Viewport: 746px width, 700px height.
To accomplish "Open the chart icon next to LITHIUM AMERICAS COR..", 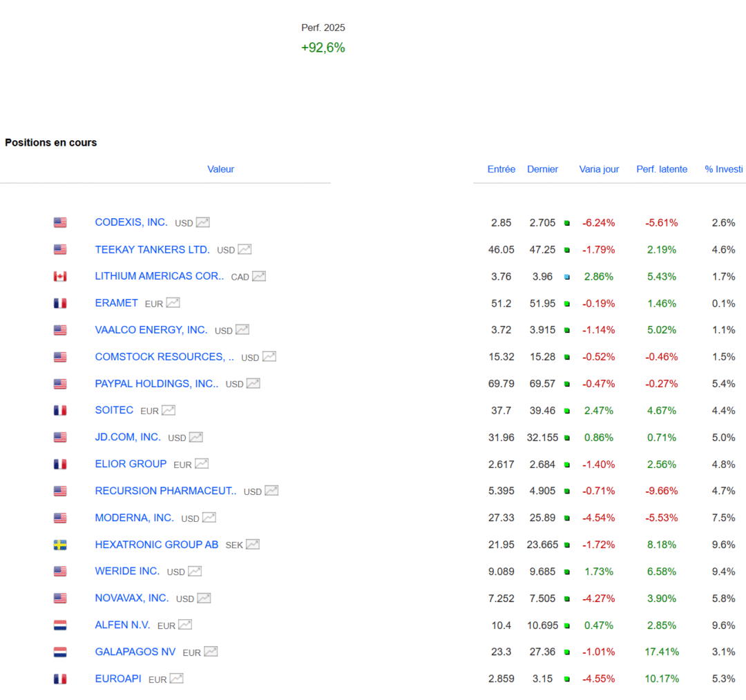I will [x=259, y=276].
